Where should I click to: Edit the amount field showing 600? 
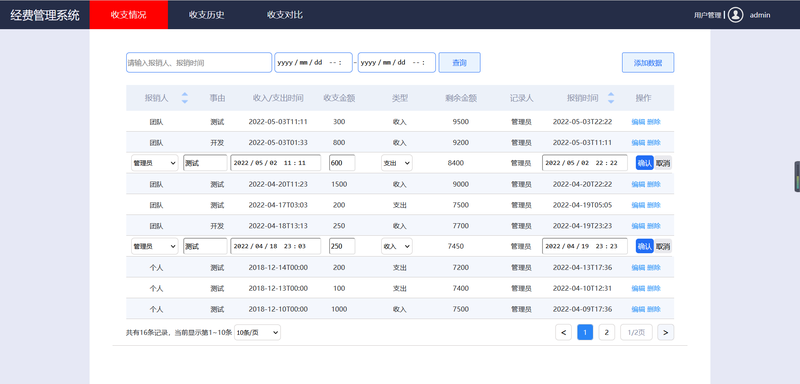click(x=342, y=163)
